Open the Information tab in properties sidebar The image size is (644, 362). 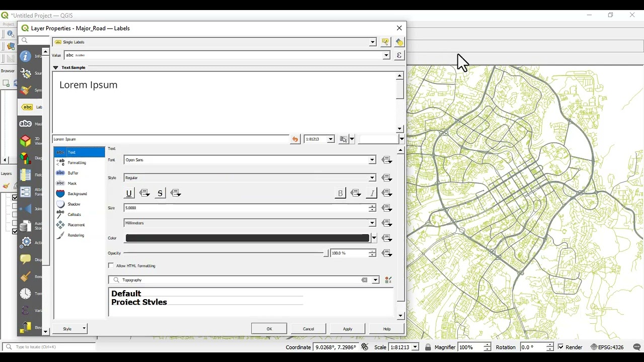pyautogui.click(x=31, y=56)
